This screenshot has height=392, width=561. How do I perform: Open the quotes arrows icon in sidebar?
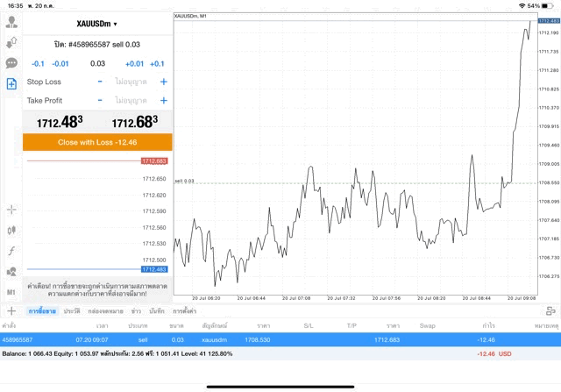[x=11, y=43]
